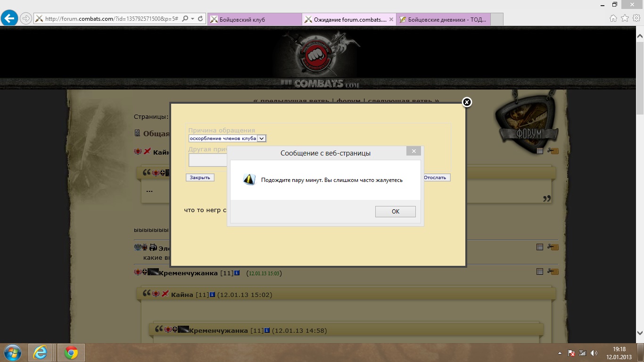Click the scissors-note icon on the Эле... post row

pos(553,247)
